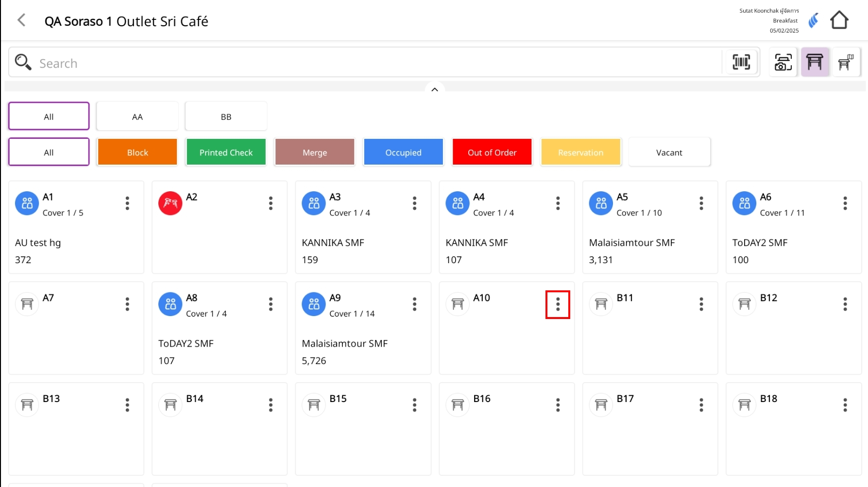Open the three-dot menu for table A1

point(127,203)
